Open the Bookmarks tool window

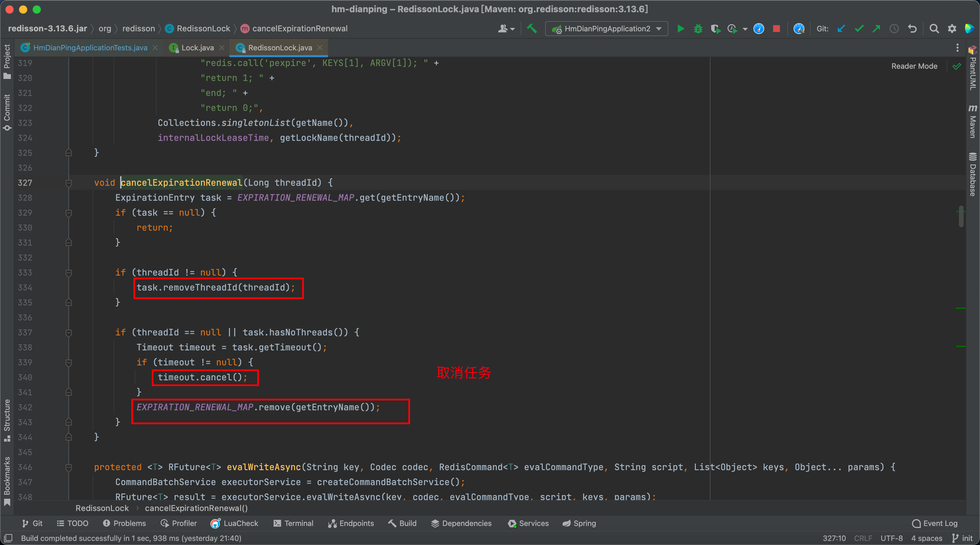(7, 481)
